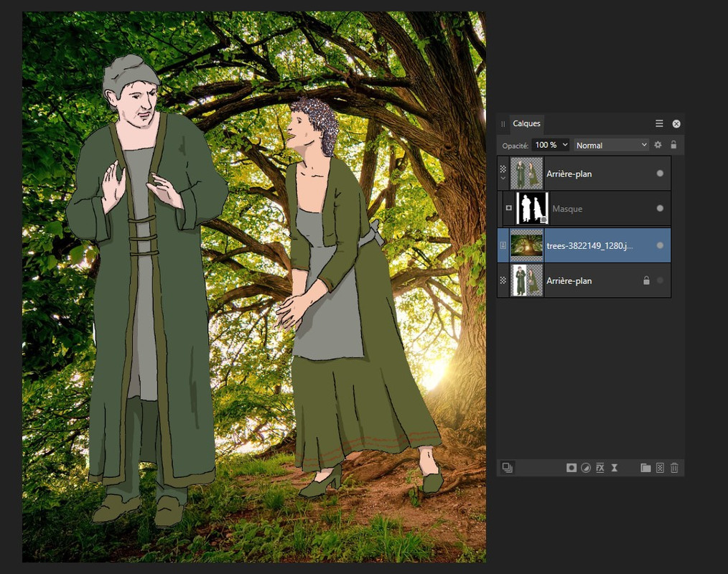The image size is (728, 574).
Task: Click the Opacité label
Action: tap(515, 146)
